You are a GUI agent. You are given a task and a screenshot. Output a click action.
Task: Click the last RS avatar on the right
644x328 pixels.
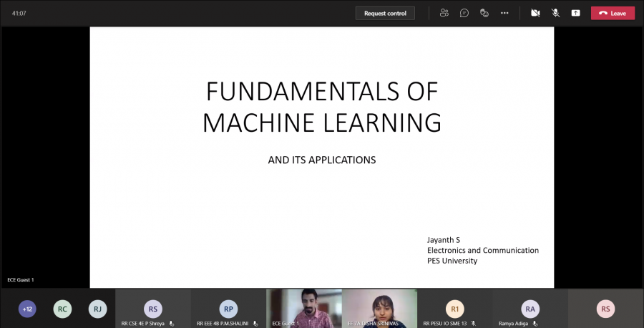point(605,309)
